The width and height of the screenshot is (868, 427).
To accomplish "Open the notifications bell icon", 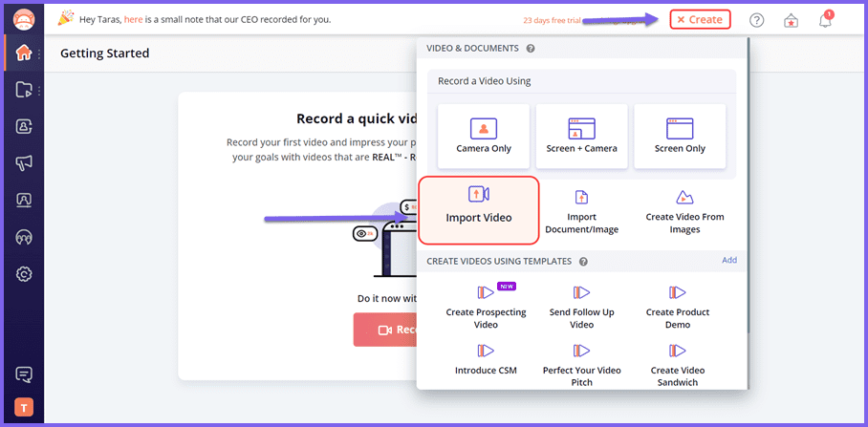I will pos(825,20).
